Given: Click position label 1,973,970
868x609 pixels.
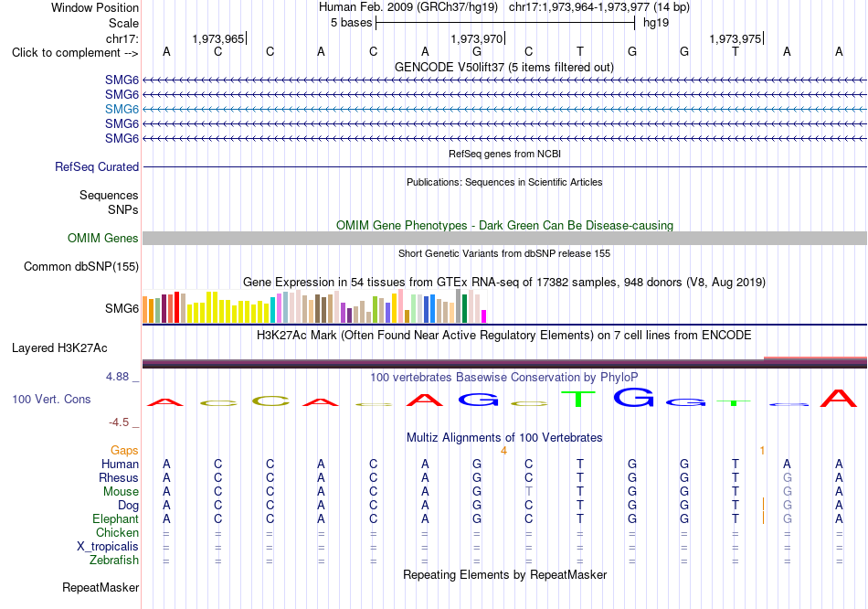Looking at the screenshot, I should (x=477, y=38).
